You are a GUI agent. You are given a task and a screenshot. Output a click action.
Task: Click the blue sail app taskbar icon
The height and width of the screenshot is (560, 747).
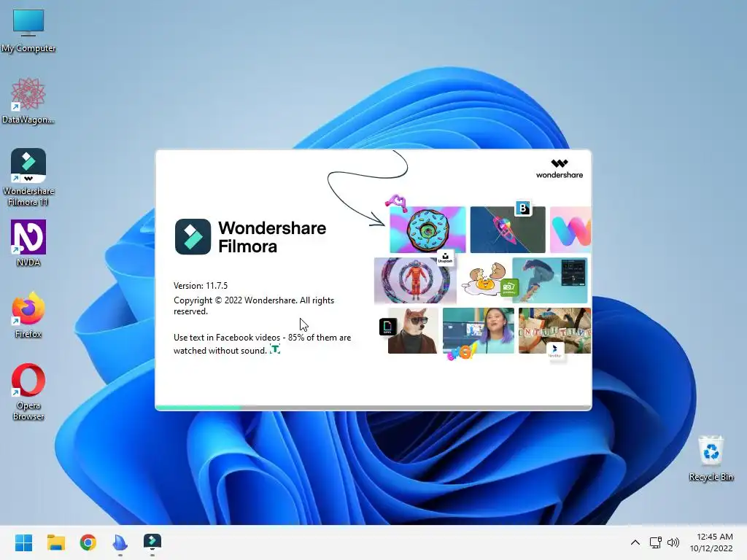pos(120,542)
